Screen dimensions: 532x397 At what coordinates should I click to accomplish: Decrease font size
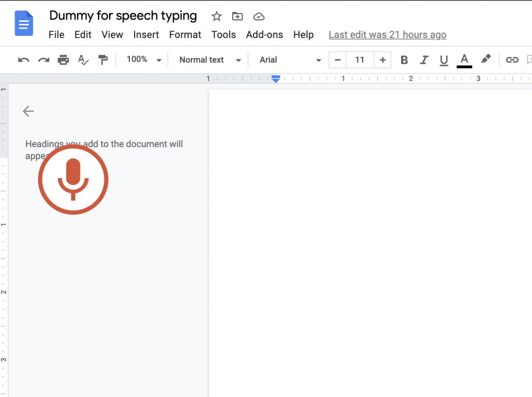(338, 60)
